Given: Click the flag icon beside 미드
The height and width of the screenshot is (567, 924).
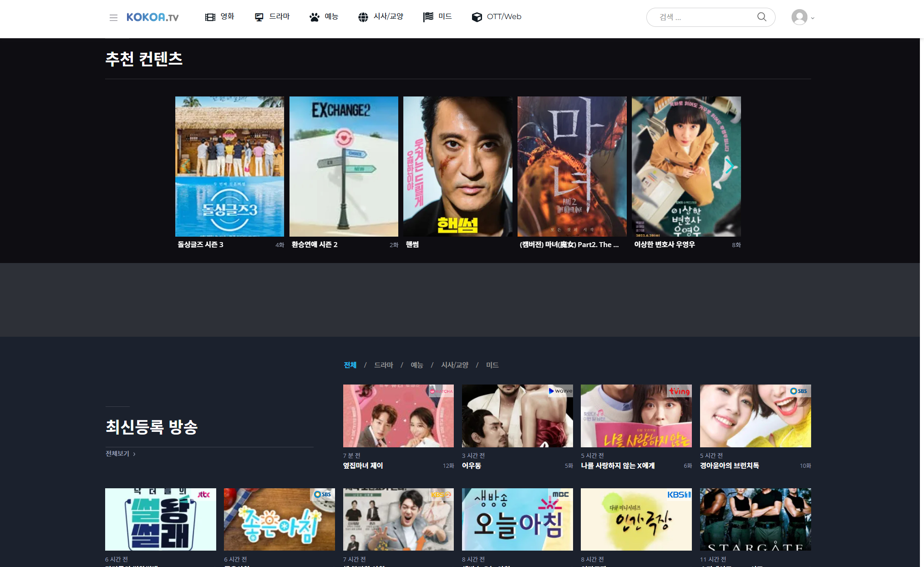Looking at the screenshot, I should pyautogui.click(x=428, y=17).
